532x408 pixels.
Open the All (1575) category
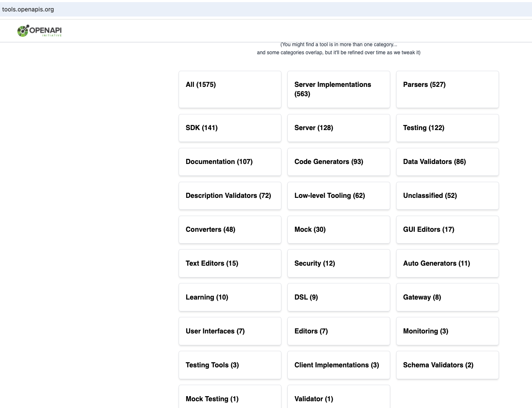[230, 89]
